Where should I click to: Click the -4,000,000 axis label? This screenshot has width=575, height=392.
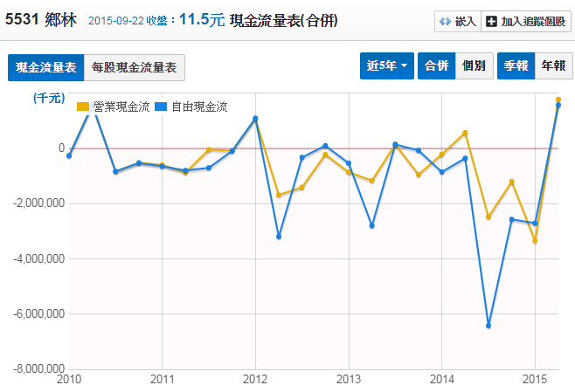click(x=39, y=258)
